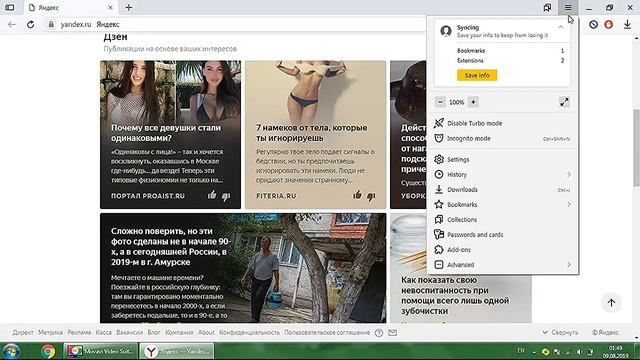Like the fiteria.ru article with thumbs up
This screenshot has width=640, height=360.
(357, 195)
